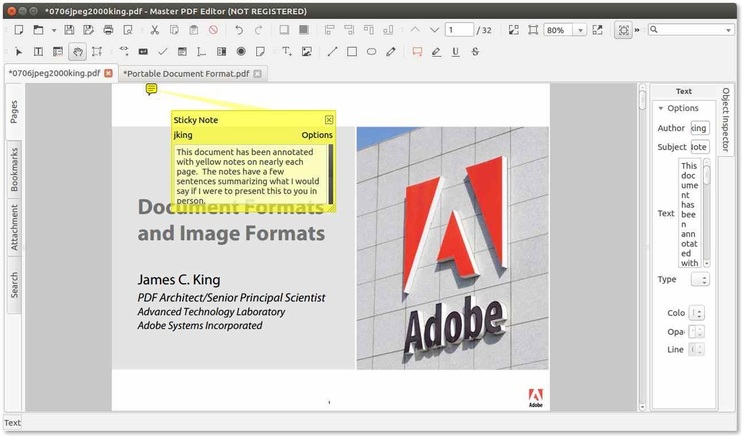
Task: Select the Sticky Note tool icon
Action: tap(260, 52)
